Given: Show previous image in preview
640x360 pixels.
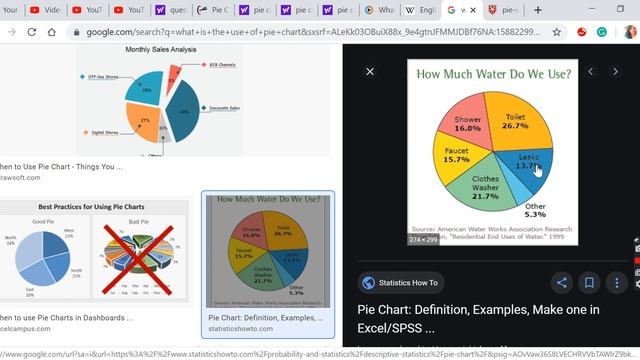Looking at the screenshot, I should [x=591, y=71].
